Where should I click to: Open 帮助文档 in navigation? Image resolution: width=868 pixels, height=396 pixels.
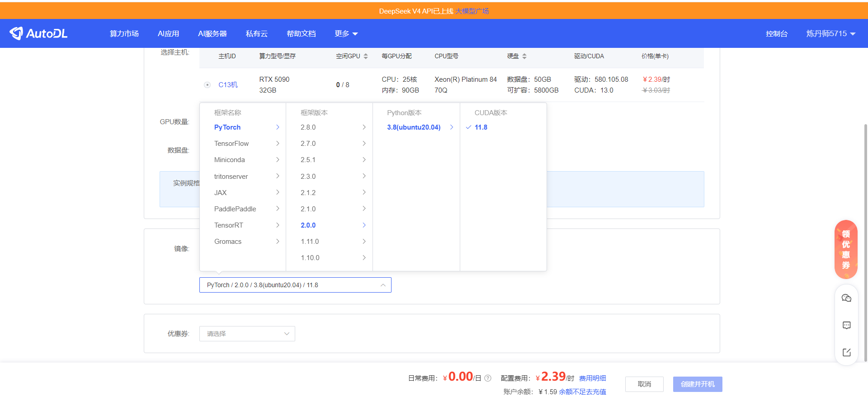click(x=301, y=33)
